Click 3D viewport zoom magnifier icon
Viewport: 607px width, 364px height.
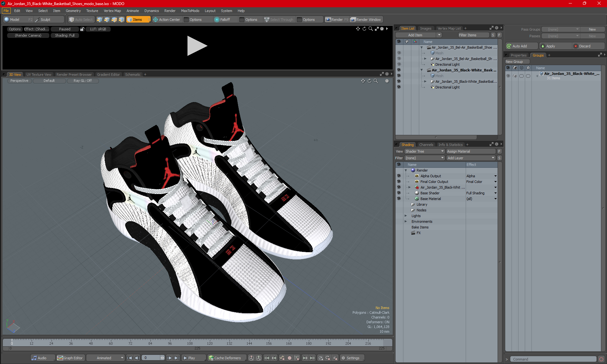(376, 81)
